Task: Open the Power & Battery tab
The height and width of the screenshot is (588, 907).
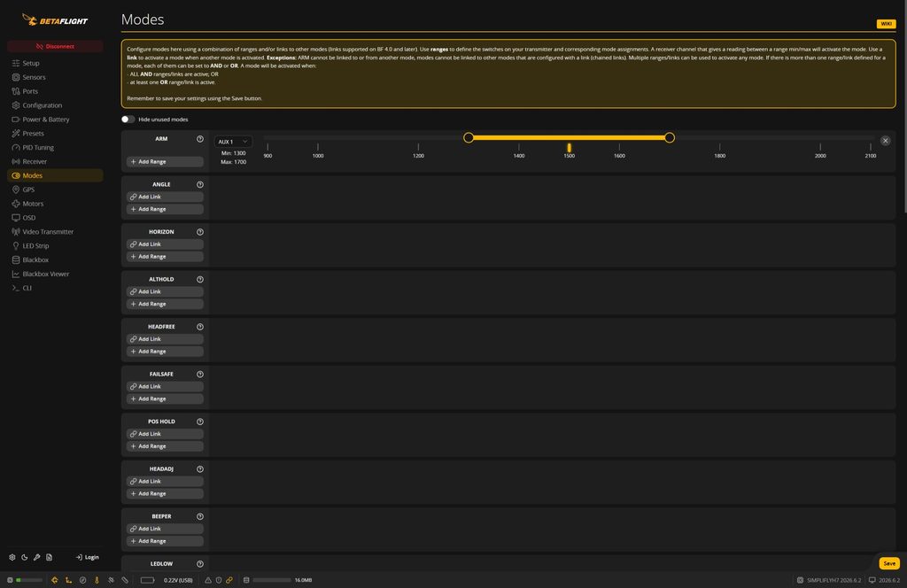Action: [55, 119]
